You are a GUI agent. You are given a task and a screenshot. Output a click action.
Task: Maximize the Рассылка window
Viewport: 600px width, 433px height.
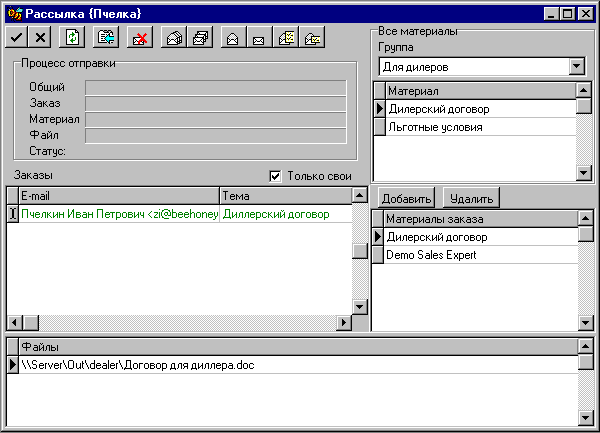[x=567, y=14]
